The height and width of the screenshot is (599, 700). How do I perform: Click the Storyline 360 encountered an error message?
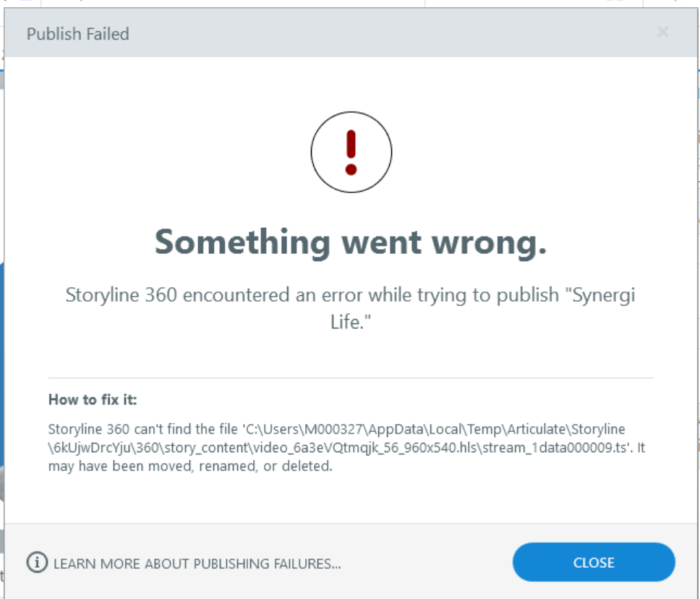pyautogui.click(x=351, y=308)
